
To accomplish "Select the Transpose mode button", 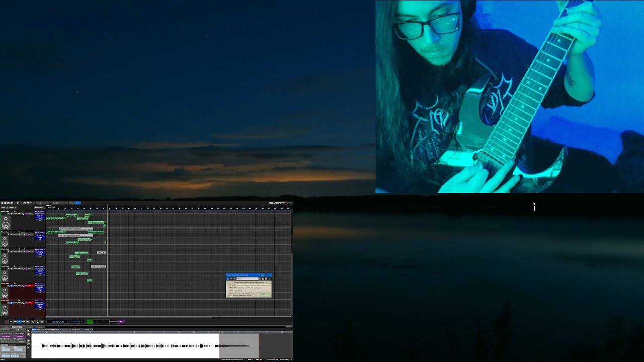I will click(20, 336).
